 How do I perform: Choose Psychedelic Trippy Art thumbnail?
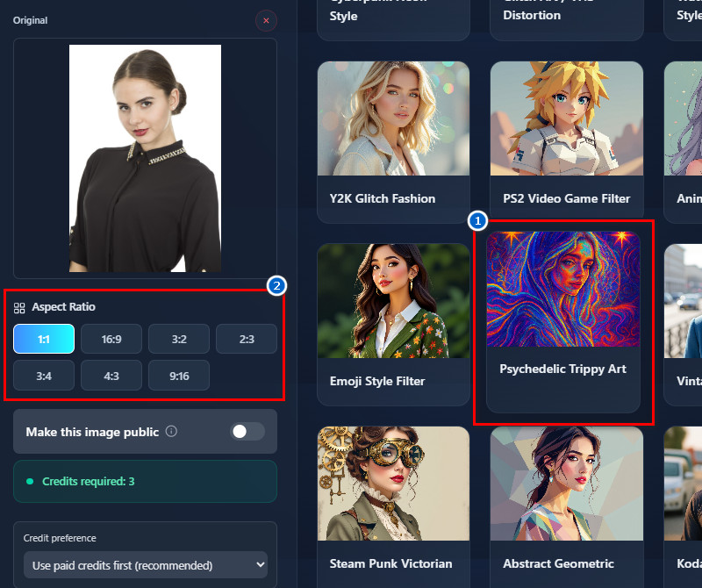(x=563, y=289)
